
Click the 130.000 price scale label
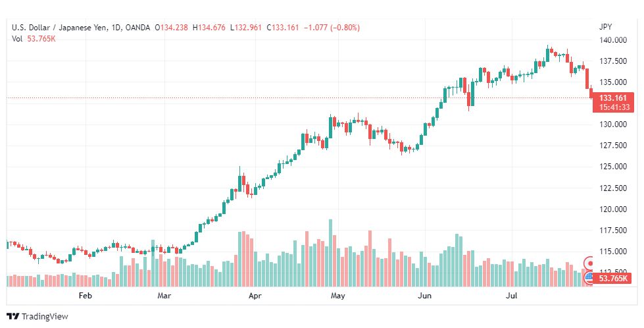(x=612, y=124)
